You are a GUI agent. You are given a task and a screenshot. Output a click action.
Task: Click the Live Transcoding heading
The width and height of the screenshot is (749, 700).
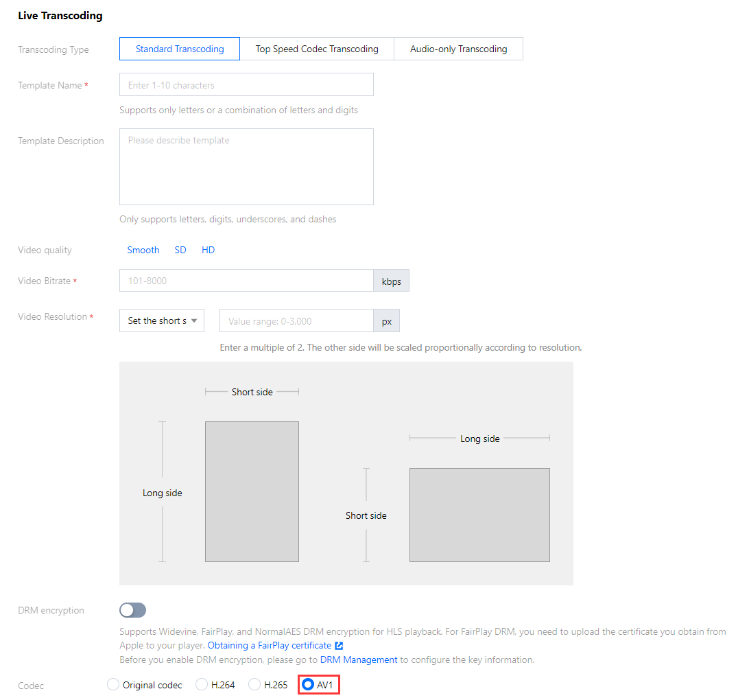pyautogui.click(x=60, y=16)
